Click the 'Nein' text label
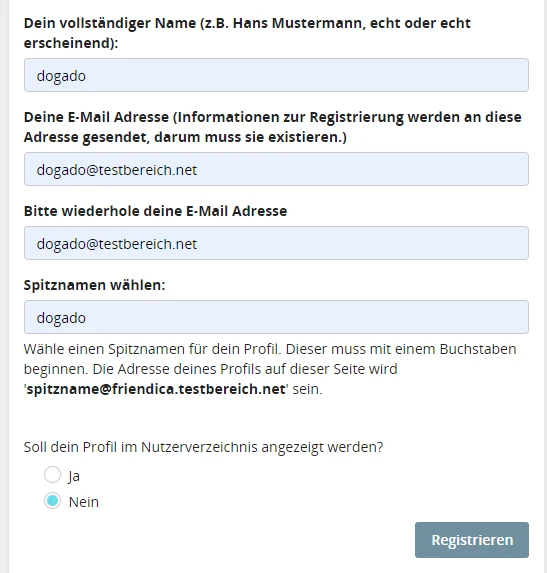The height and width of the screenshot is (573, 547). point(84,502)
